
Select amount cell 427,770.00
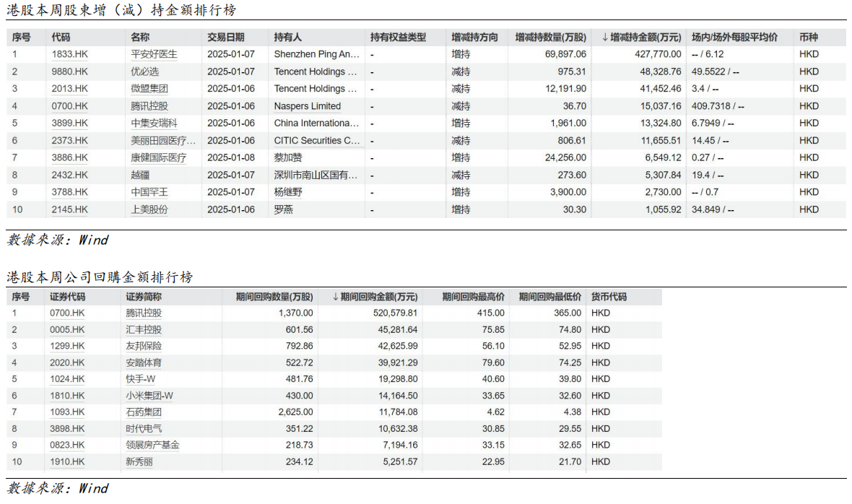(x=658, y=54)
